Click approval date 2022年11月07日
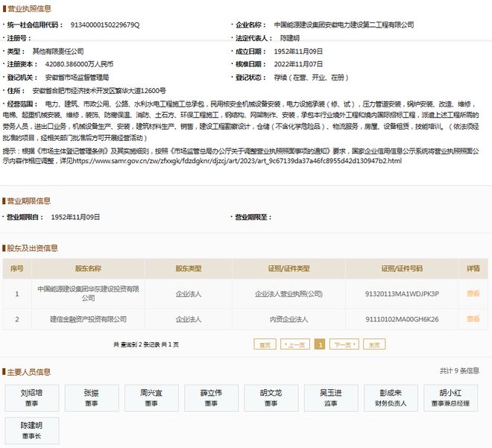The height and width of the screenshot is (448, 492). [x=298, y=64]
